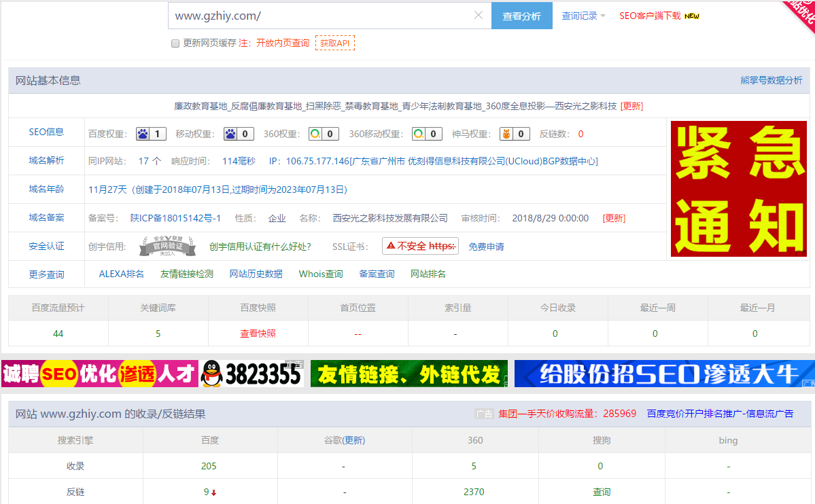Open 创宇信用认证有什么好处 link
The width and height of the screenshot is (815, 504).
260,247
